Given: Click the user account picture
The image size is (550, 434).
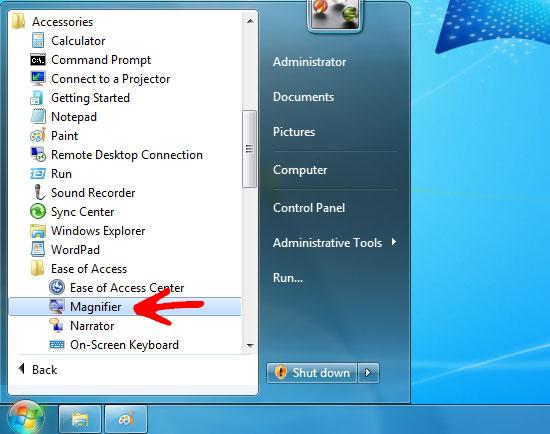Looking at the screenshot, I should click(x=334, y=14).
